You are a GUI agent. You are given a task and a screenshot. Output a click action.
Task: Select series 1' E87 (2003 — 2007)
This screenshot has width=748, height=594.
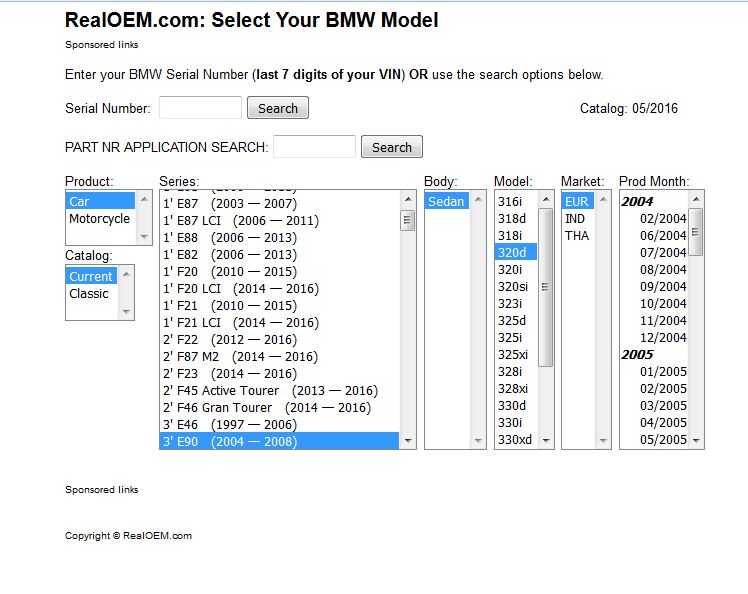pyautogui.click(x=279, y=203)
